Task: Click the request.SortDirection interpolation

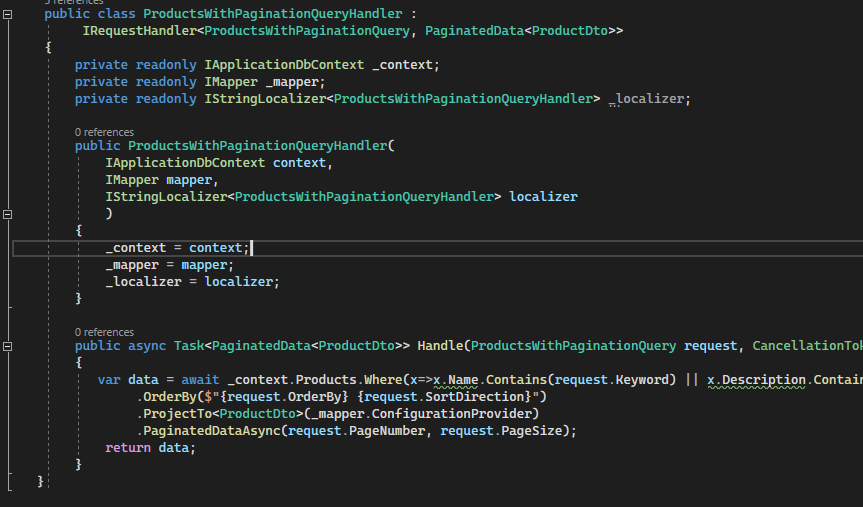Action: click(444, 397)
